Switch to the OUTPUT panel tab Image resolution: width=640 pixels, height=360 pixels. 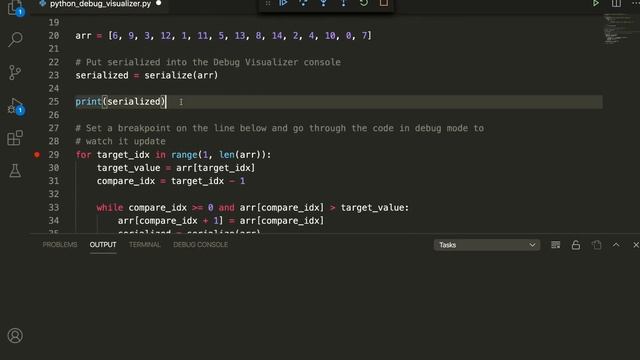103,244
